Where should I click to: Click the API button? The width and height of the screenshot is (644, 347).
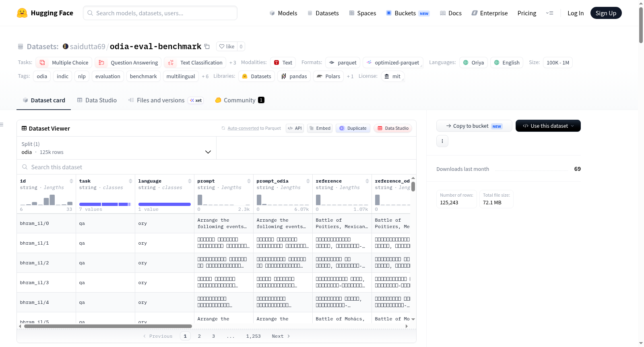(x=295, y=128)
